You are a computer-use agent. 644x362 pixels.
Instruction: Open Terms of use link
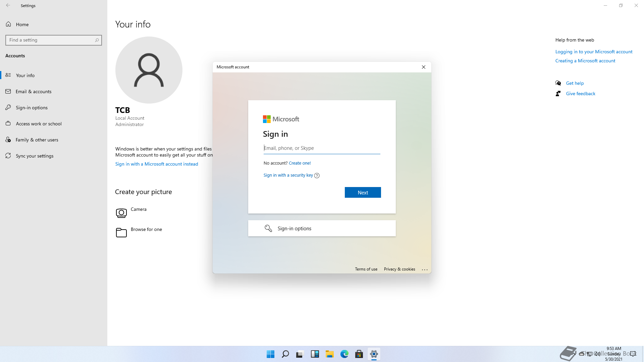coord(366,269)
